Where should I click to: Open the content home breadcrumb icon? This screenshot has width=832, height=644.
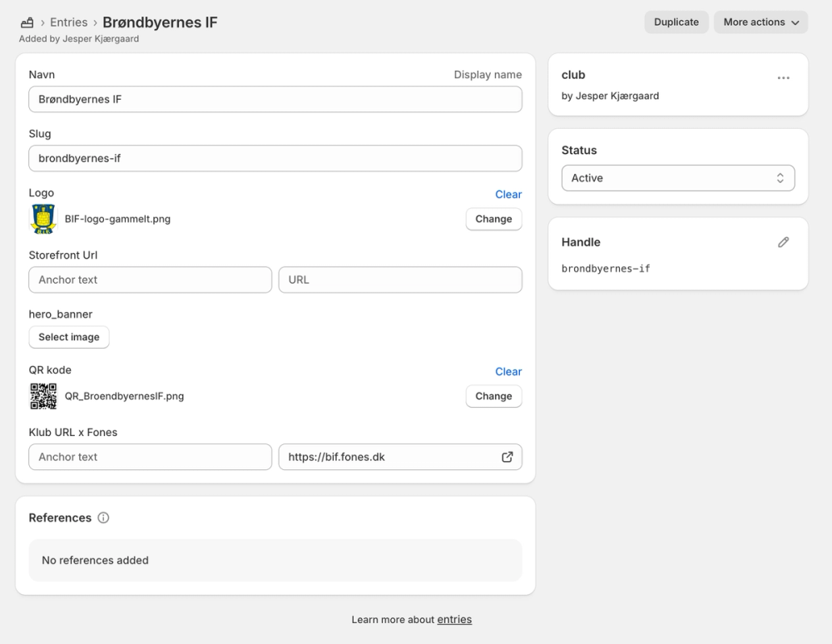(x=27, y=22)
